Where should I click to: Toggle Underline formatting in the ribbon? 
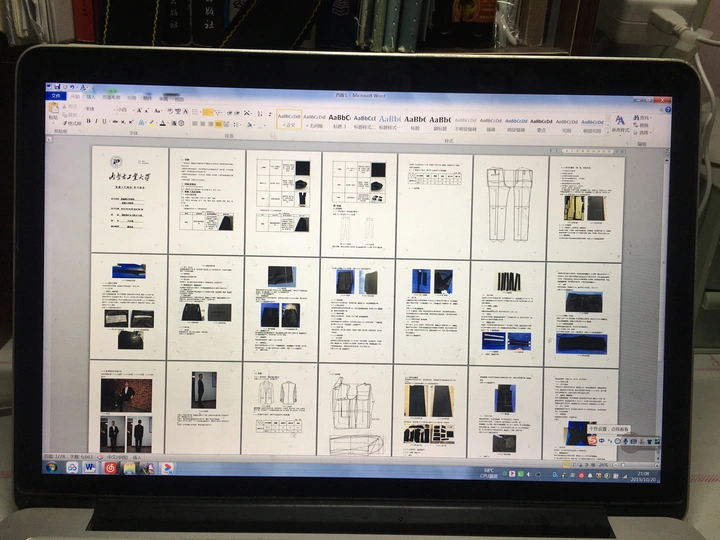click(x=106, y=121)
